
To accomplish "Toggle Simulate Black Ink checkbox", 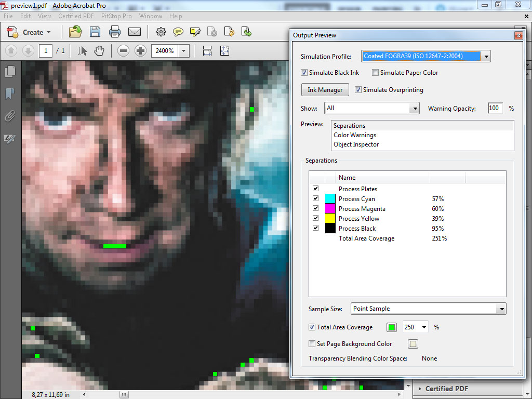I will (x=304, y=73).
